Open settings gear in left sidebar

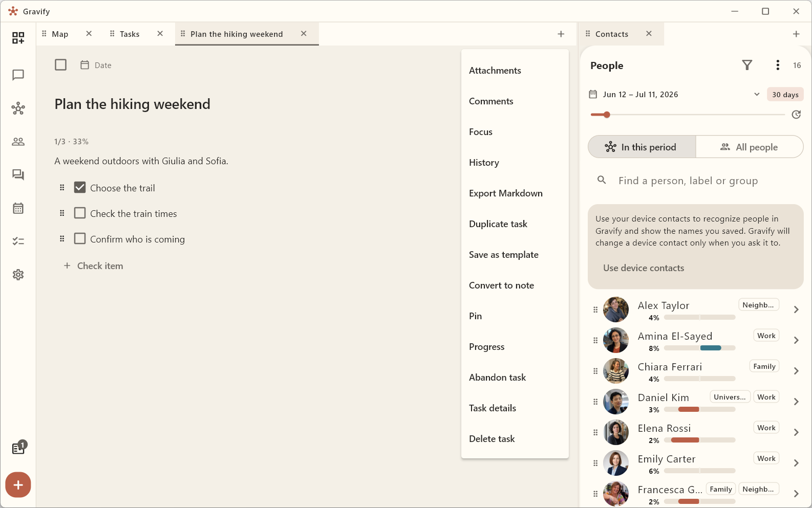click(18, 275)
